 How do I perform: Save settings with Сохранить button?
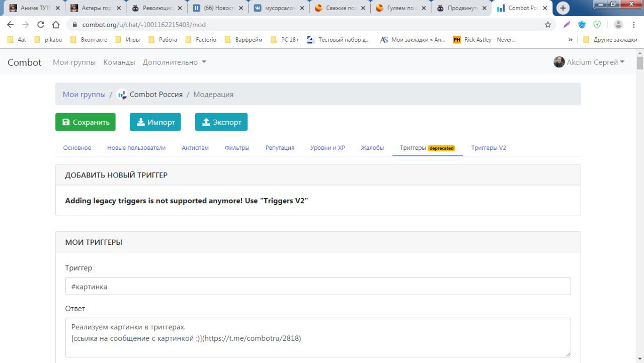click(x=86, y=122)
